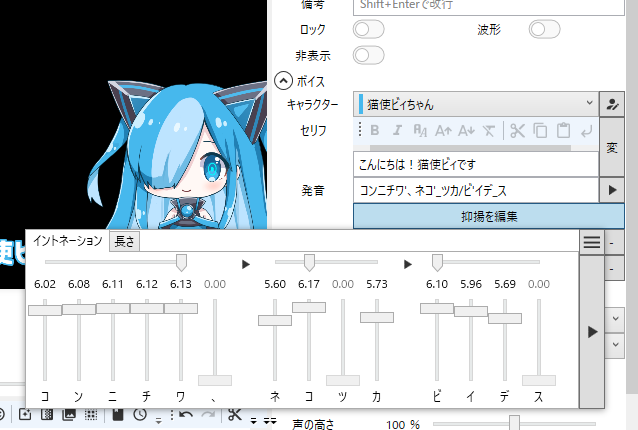The height and width of the screenshot is (430, 638).
Task: Click the デ pitch slider handle
Action: pyautogui.click(x=505, y=318)
